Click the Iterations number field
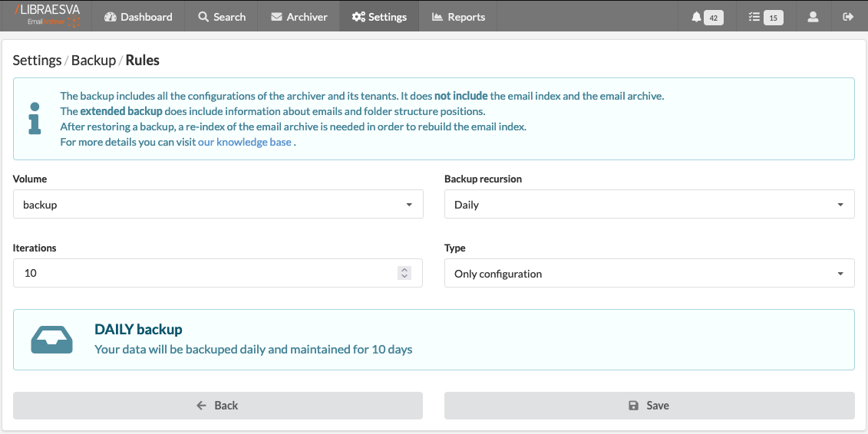868x434 pixels. (217, 273)
